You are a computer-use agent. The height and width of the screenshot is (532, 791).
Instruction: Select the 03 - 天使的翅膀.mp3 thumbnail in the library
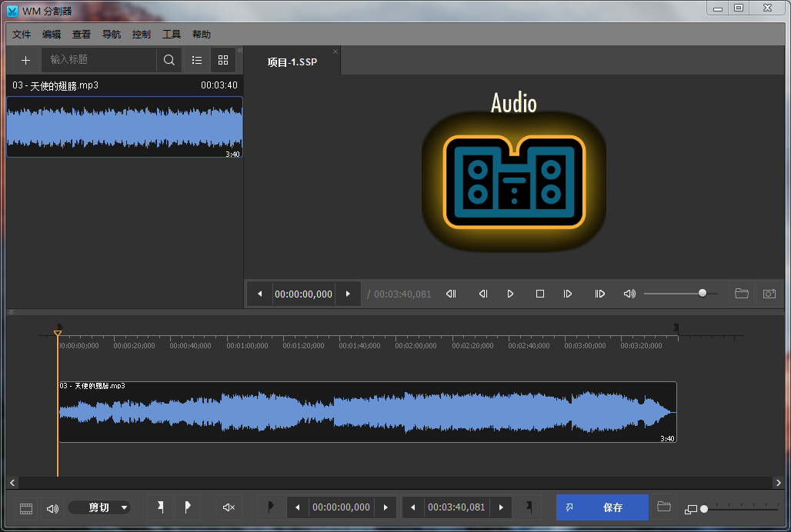coord(125,126)
